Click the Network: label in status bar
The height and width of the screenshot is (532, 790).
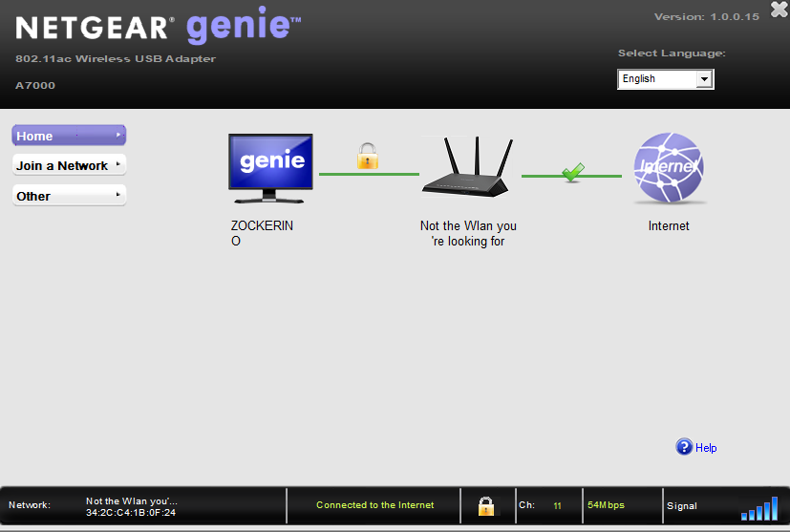click(30, 505)
